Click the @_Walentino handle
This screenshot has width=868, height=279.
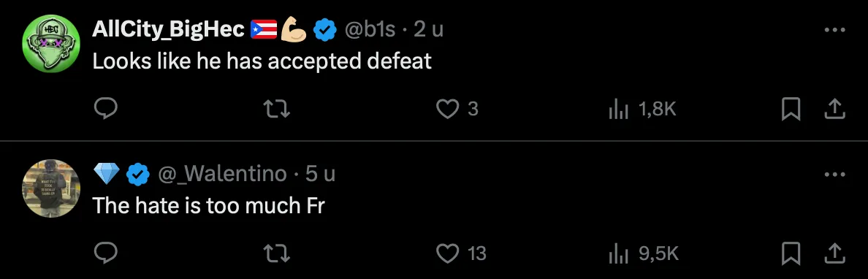(223, 175)
